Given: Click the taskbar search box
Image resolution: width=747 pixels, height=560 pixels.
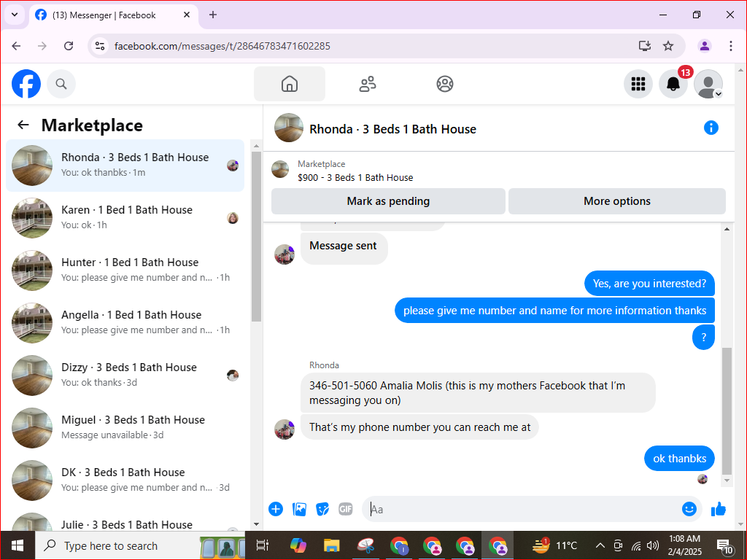Looking at the screenshot, I should pos(140,545).
